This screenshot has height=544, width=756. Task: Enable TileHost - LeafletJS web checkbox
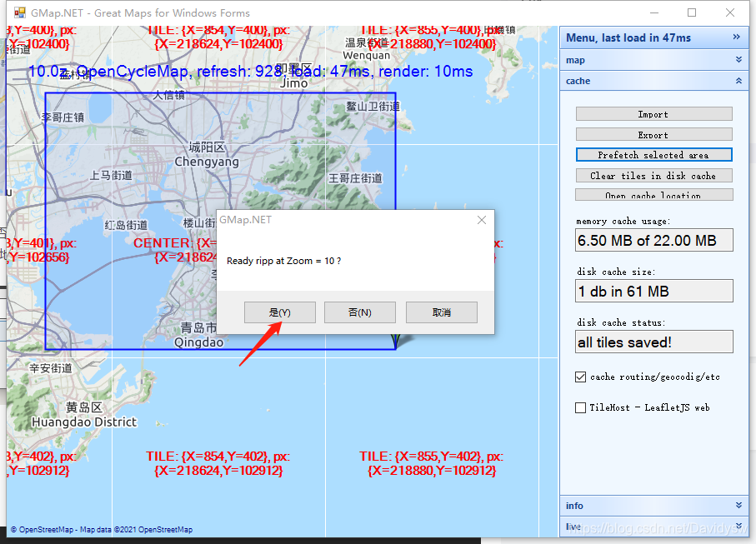pos(580,407)
